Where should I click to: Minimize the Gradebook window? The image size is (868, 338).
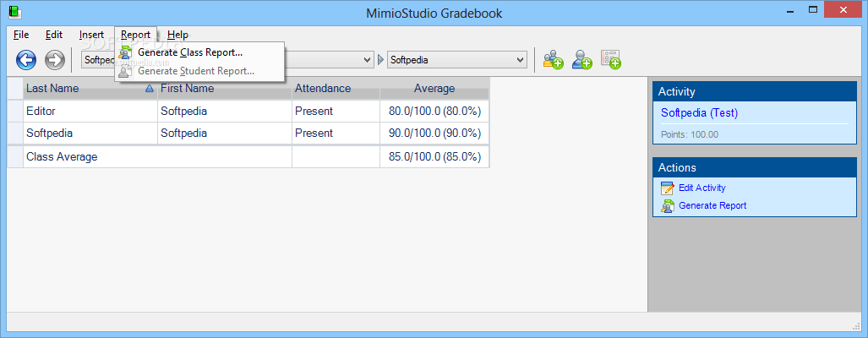pyautogui.click(x=789, y=9)
